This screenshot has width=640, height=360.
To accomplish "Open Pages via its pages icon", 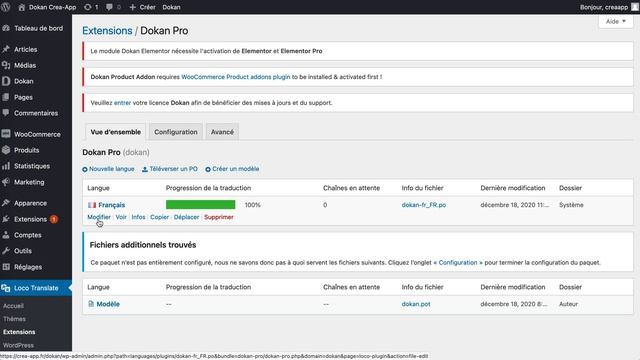I will pyautogui.click(x=6, y=97).
